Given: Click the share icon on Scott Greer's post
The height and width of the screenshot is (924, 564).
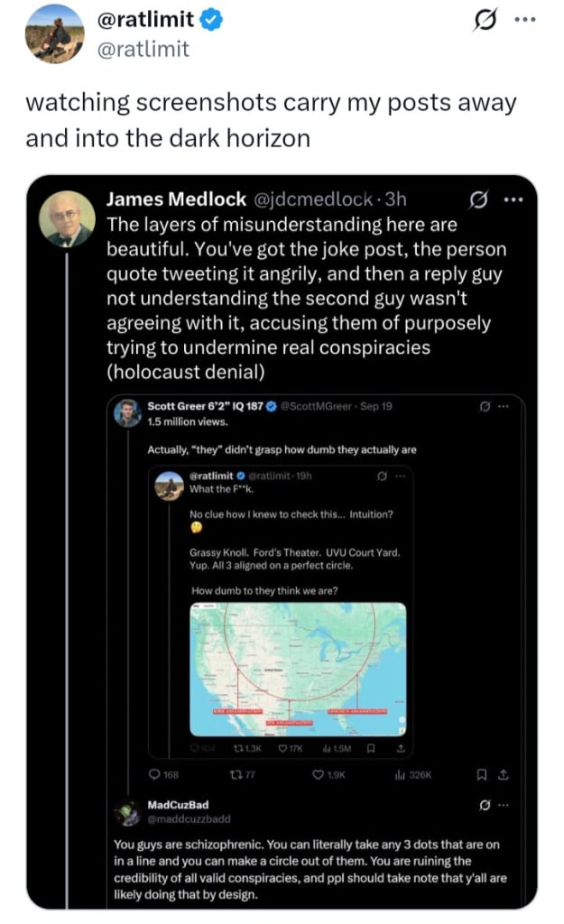Looking at the screenshot, I should coord(505,774).
